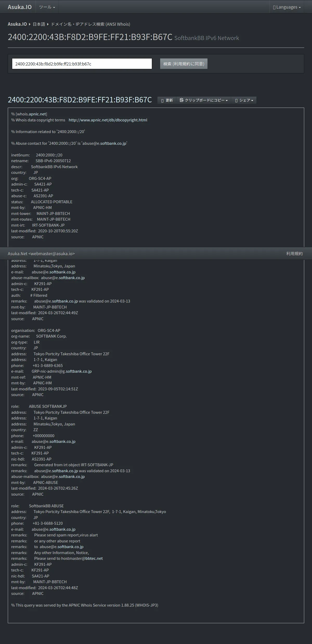Click the page heading IPv6 address
This screenshot has width=312, height=644.
[x=90, y=37]
